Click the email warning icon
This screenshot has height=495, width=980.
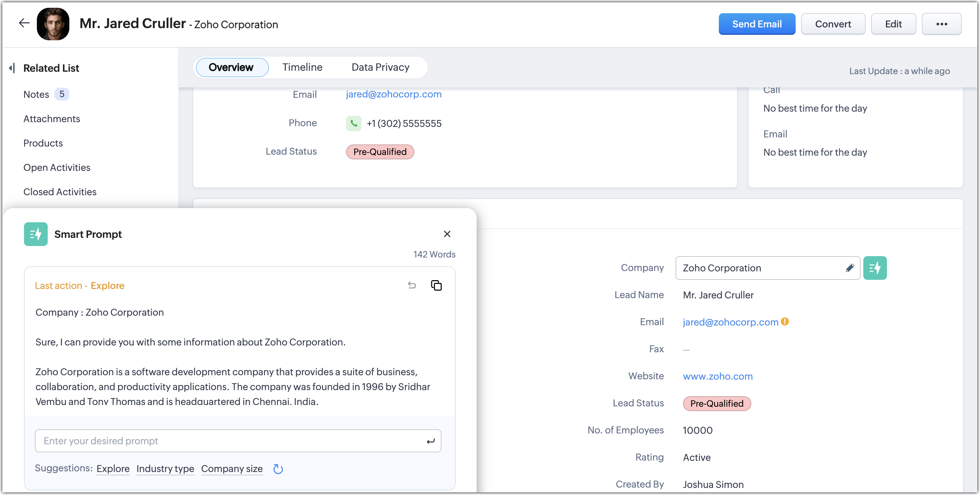coord(784,321)
